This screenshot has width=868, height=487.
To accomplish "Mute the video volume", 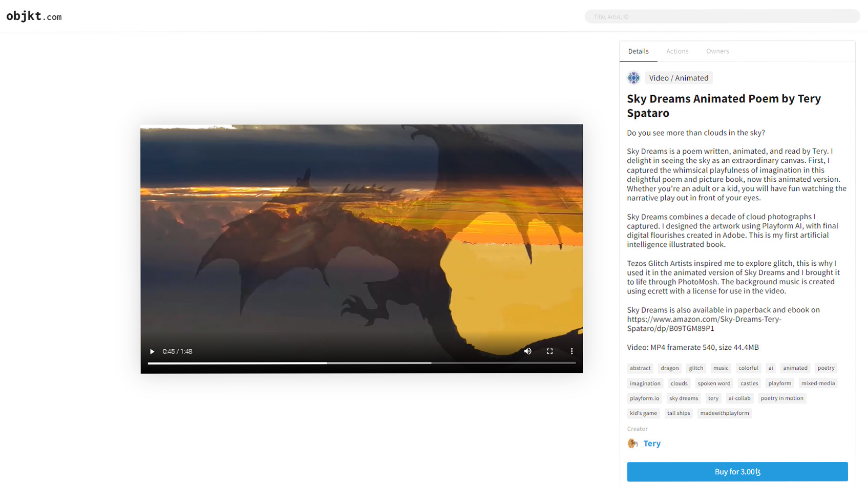I will pyautogui.click(x=527, y=351).
